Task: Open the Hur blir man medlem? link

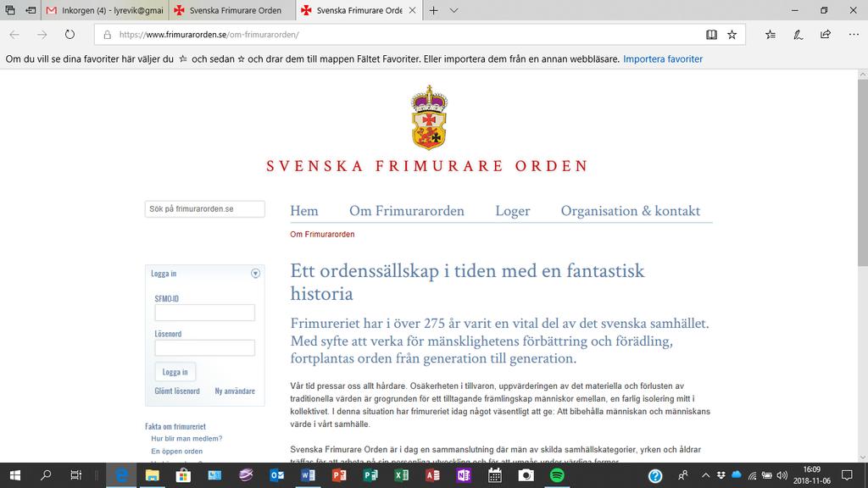Action: tap(186, 438)
